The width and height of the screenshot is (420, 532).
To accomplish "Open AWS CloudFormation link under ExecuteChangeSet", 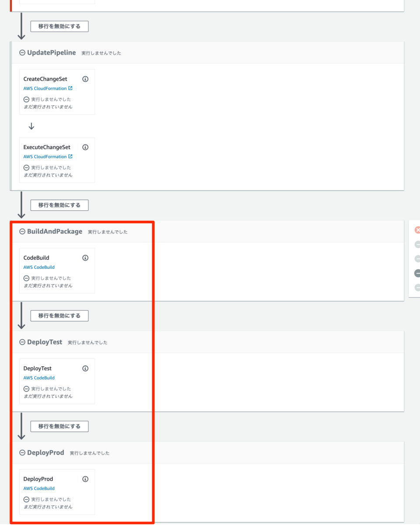I will click(x=45, y=156).
